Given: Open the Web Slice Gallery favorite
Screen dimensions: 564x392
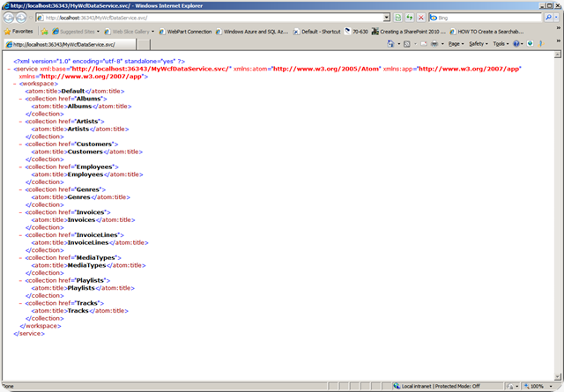Looking at the screenshot, I should pos(130,32).
